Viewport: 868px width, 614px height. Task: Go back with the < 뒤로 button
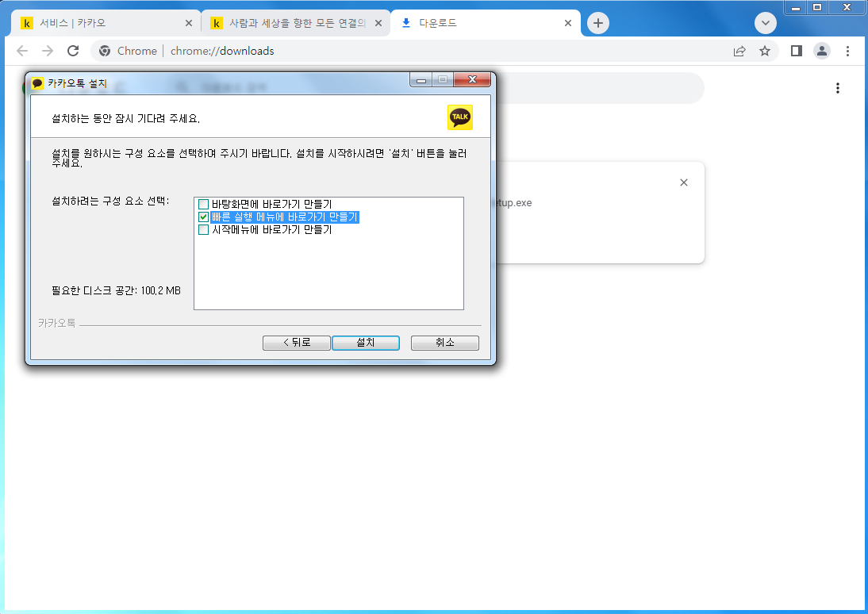click(x=296, y=343)
